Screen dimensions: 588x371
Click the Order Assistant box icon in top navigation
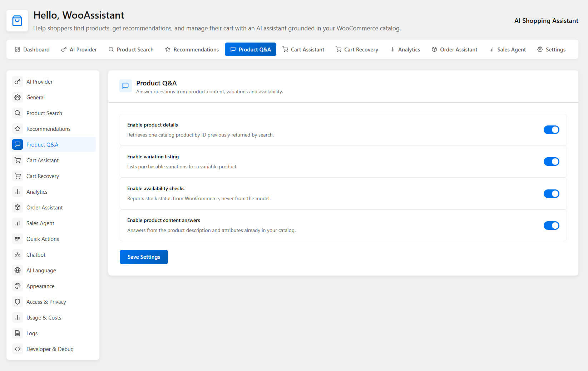click(x=434, y=50)
